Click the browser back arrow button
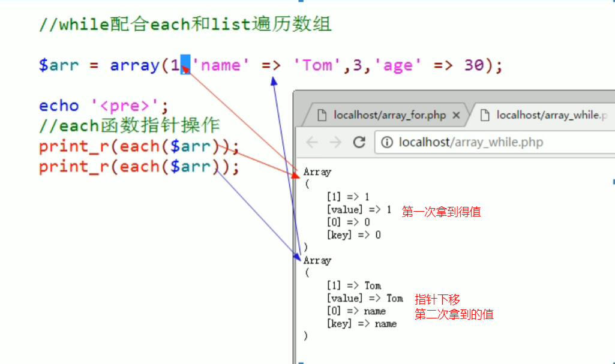This screenshot has width=615, height=364. point(312,142)
